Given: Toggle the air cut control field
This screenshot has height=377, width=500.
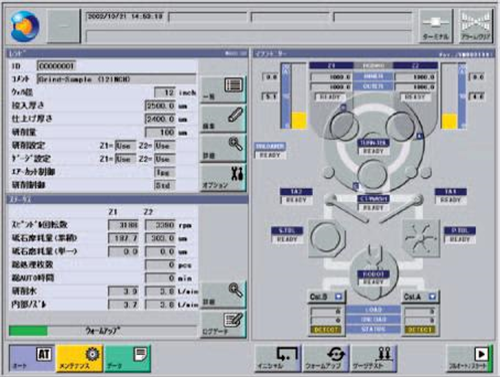Looking at the screenshot, I should point(165,172).
